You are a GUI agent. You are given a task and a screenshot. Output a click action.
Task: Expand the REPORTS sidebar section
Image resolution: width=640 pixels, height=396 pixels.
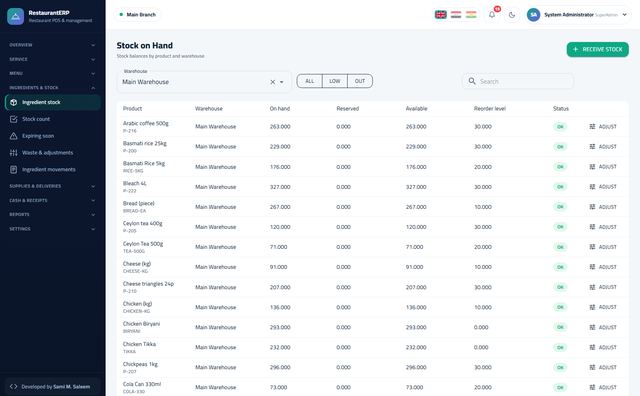point(52,214)
